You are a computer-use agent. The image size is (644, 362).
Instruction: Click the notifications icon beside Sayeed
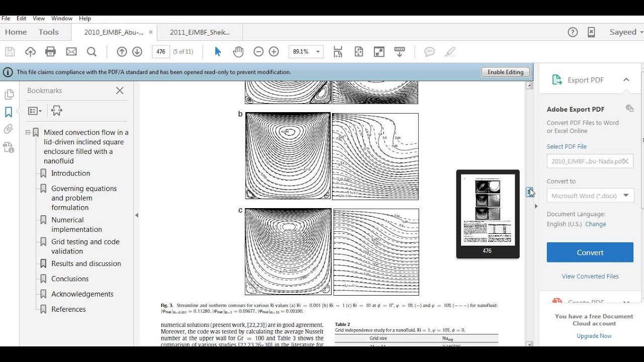point(592,32)
